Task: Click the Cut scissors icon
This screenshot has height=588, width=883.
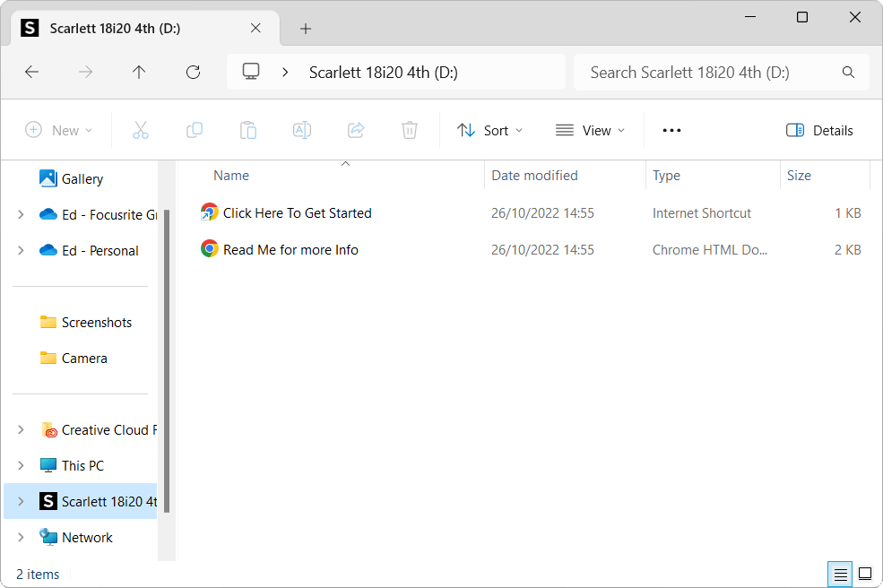Action: pos(141,130)
